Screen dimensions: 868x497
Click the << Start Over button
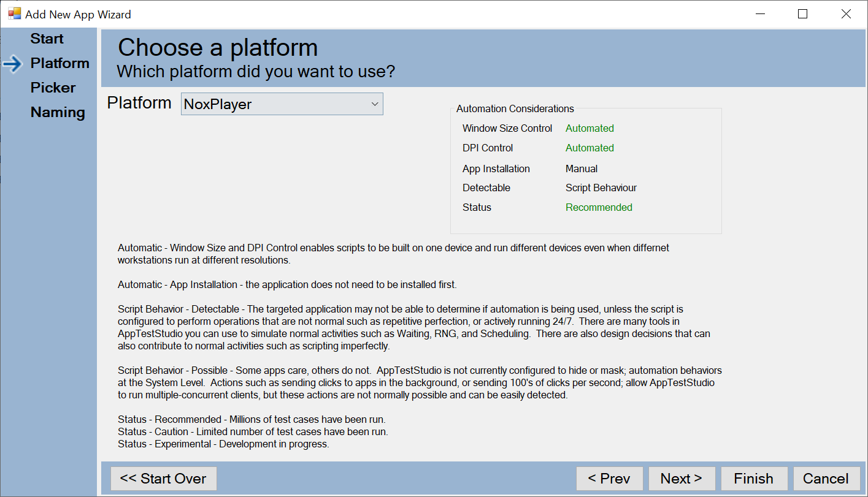[x=163, y=479]
